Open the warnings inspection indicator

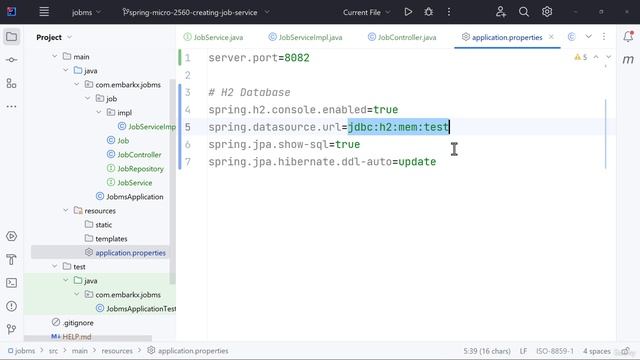tap(581, 57)
